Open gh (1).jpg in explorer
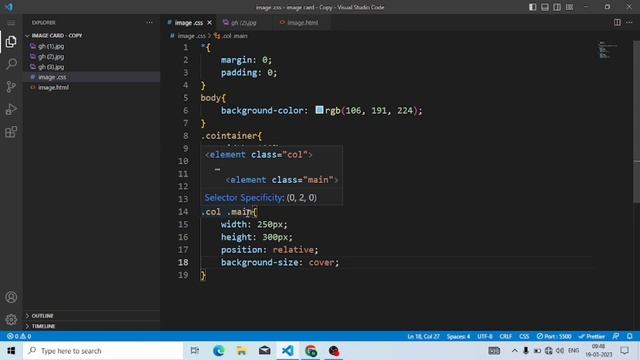The image size is (640, 360). (x=51, y=46)
